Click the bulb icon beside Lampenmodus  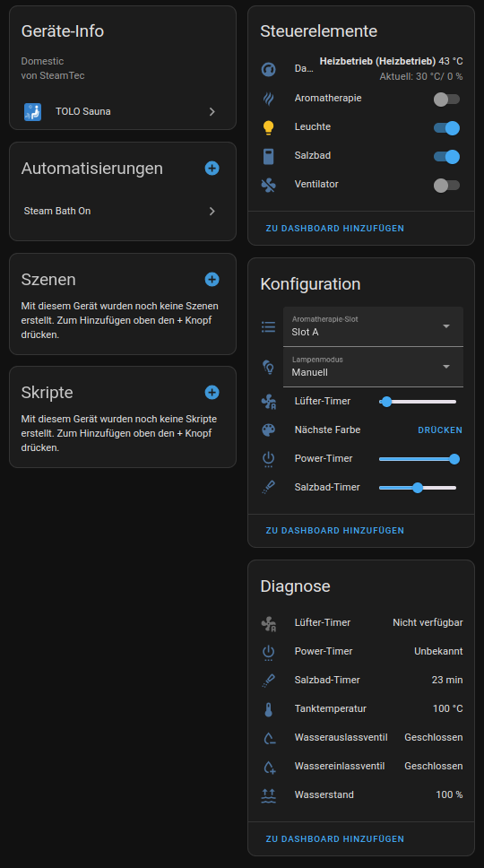point(268,367)
